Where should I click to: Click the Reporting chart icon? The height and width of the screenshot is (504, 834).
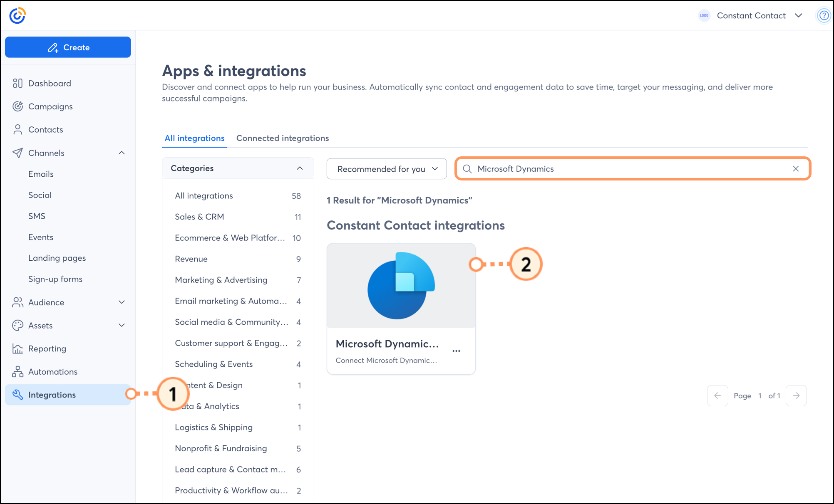pyautogui.click(x=17, y=348)
